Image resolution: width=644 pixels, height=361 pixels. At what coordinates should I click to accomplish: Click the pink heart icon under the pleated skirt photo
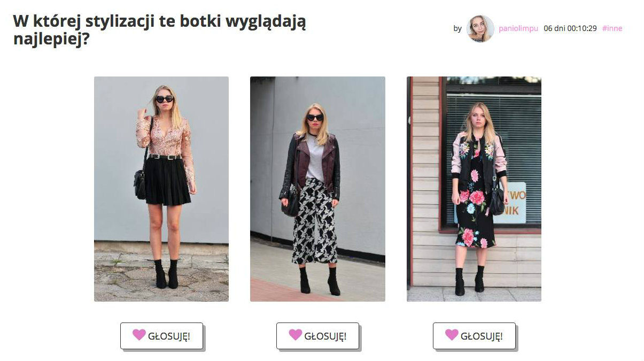click(139, 335)
